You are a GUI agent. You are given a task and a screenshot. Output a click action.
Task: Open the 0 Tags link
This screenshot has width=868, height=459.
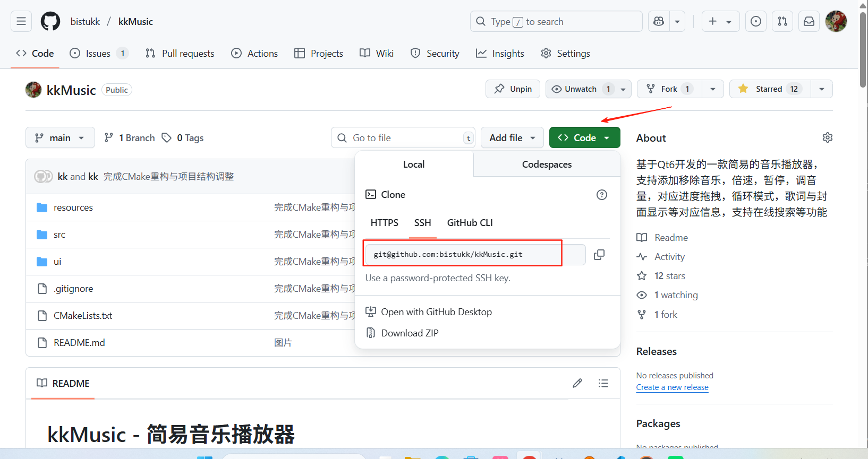tap(183, 137)
